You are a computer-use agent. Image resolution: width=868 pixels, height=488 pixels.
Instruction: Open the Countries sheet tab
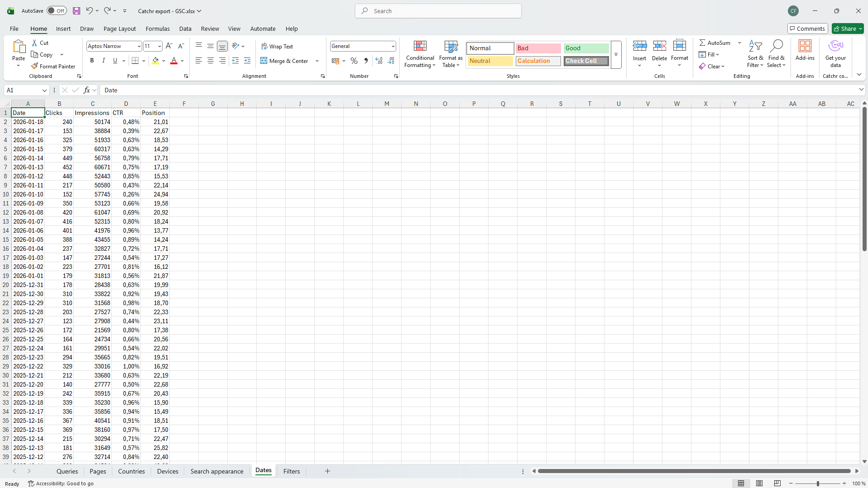point(131,471)
